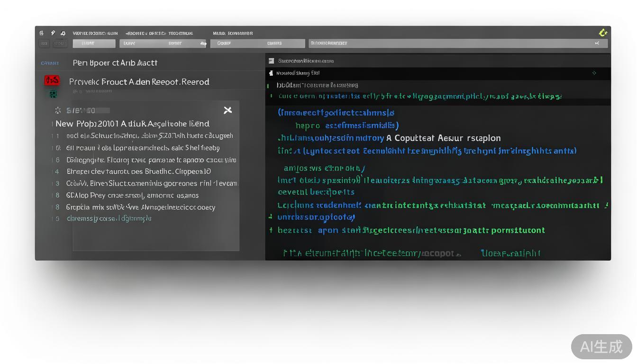Click the collapse icon at far-right gray bar

click(x=597, y=43)
